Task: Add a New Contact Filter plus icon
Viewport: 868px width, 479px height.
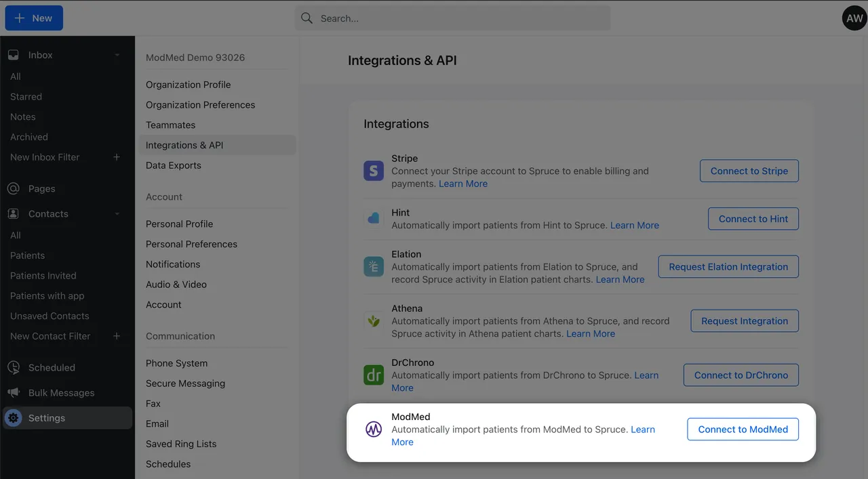Action: [x=117, y=336]
